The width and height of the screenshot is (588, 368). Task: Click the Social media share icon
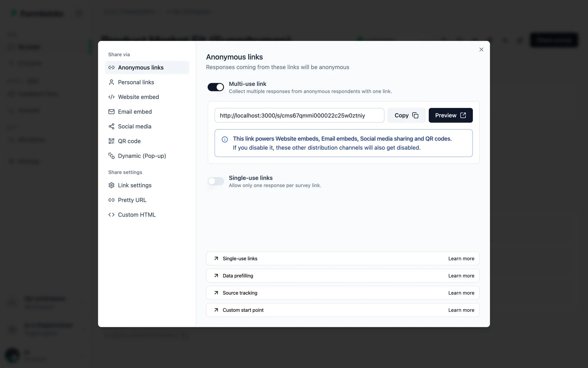(111, 126)
